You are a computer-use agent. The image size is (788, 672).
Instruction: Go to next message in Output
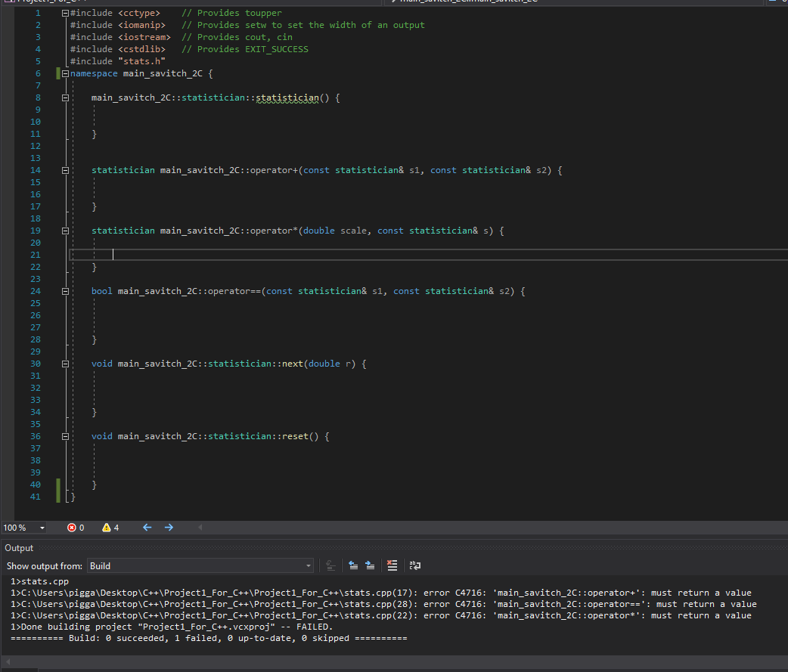(x=370, y=565)
